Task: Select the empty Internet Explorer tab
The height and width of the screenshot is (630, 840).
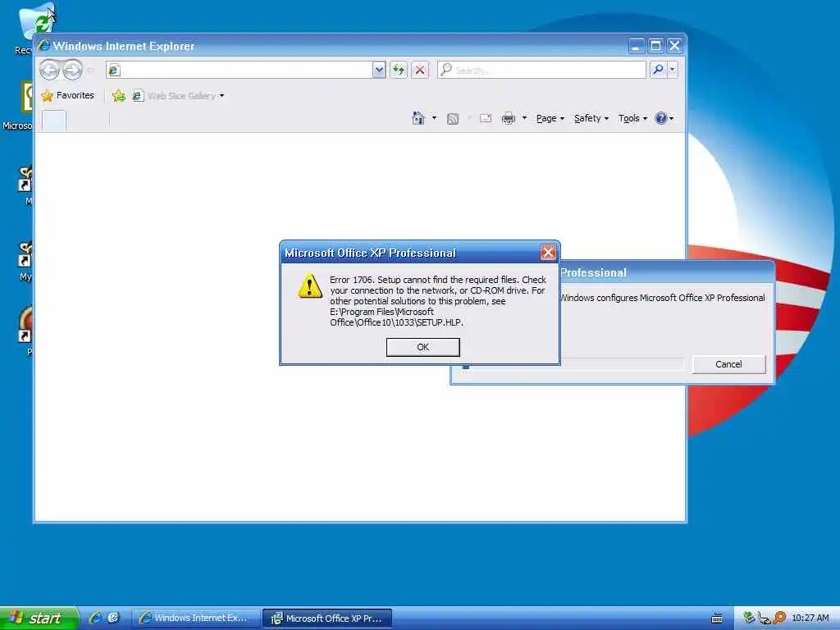Action: coord(54,120)
